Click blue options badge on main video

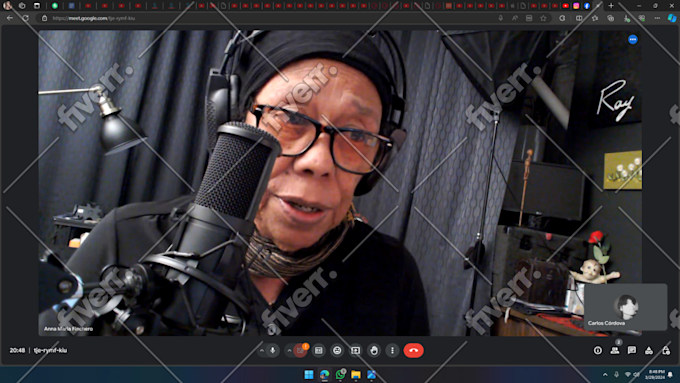[633, 39]
